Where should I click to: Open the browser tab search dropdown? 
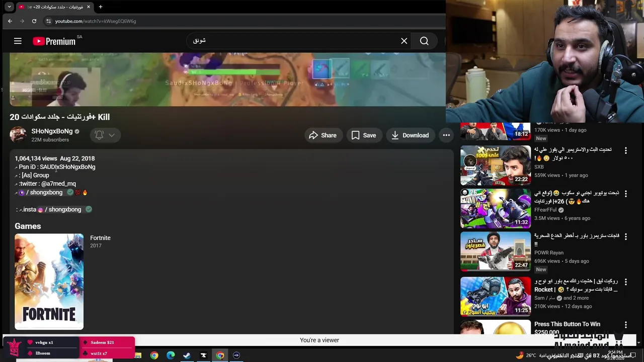point(9,7)
